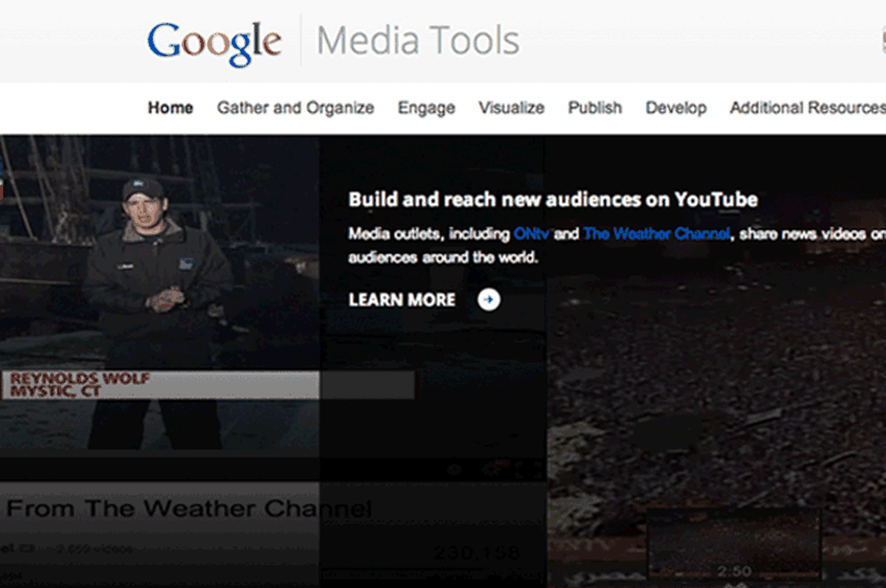Viewport: 886px width, 588px height.
Task: Expand the Visualize navigation menu
Action: pos(512,108)
